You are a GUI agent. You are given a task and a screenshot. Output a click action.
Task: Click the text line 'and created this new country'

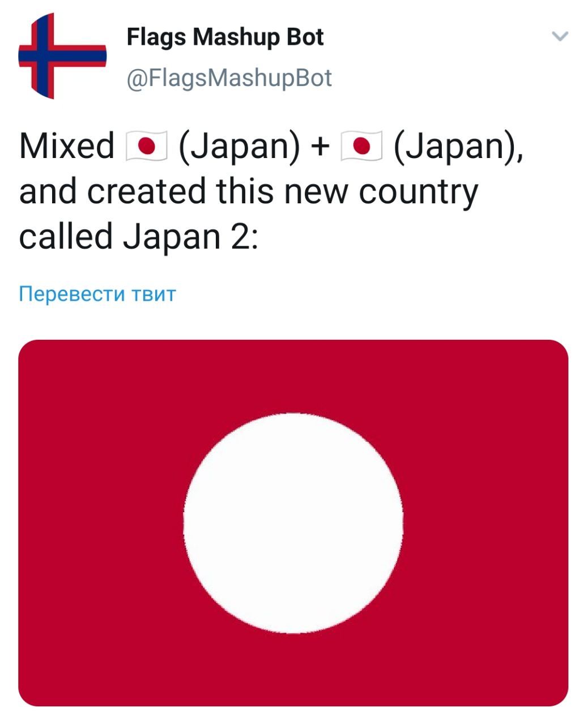249,192
